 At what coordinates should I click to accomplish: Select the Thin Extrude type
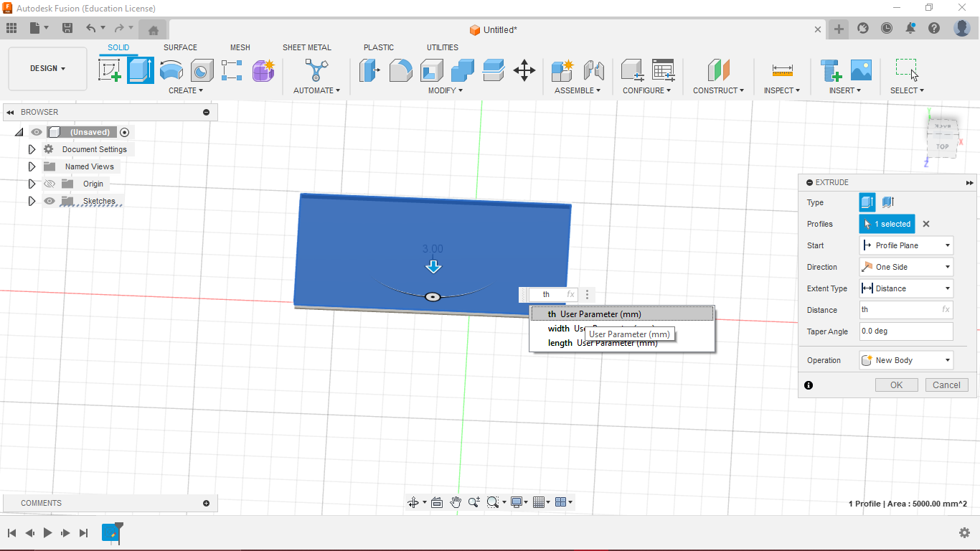(887, 202)
